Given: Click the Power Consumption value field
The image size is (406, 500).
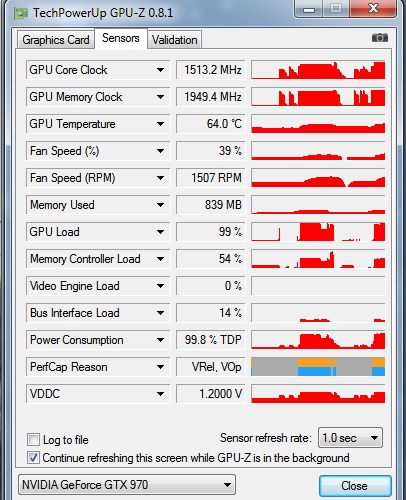Looking at the screenshot, I should [x=211, y=340].
